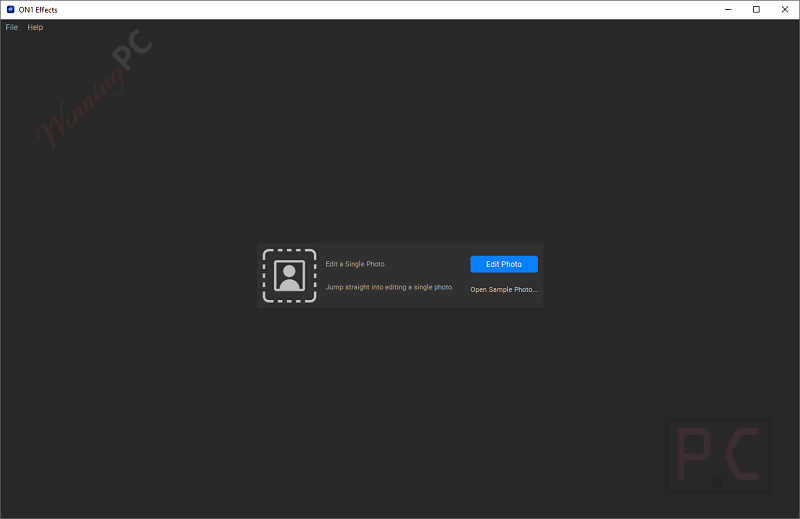Screen dimensions: 800x519
Task: Select the 'Edit a Single Photo' heading text
Action: click(x=355, y=264)
